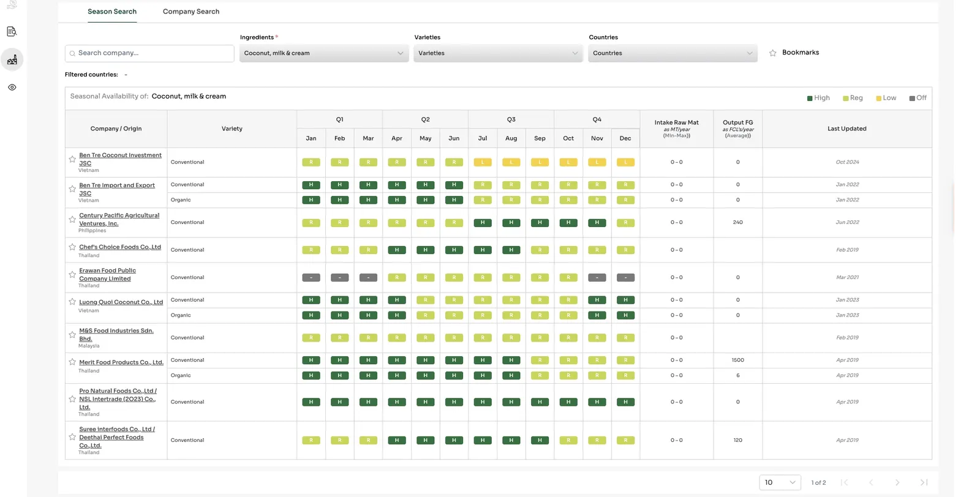Open Pro Natural Foods Co.,Ltd link
Screen dimensions: 980x497
pos(118,399)
